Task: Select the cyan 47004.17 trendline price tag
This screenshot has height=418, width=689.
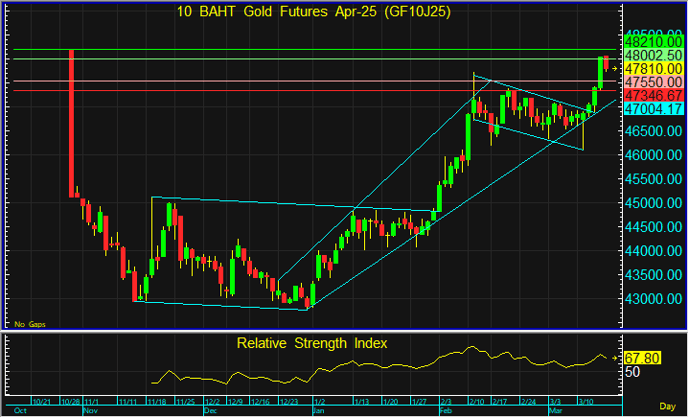Action: (x=652, y=107)
